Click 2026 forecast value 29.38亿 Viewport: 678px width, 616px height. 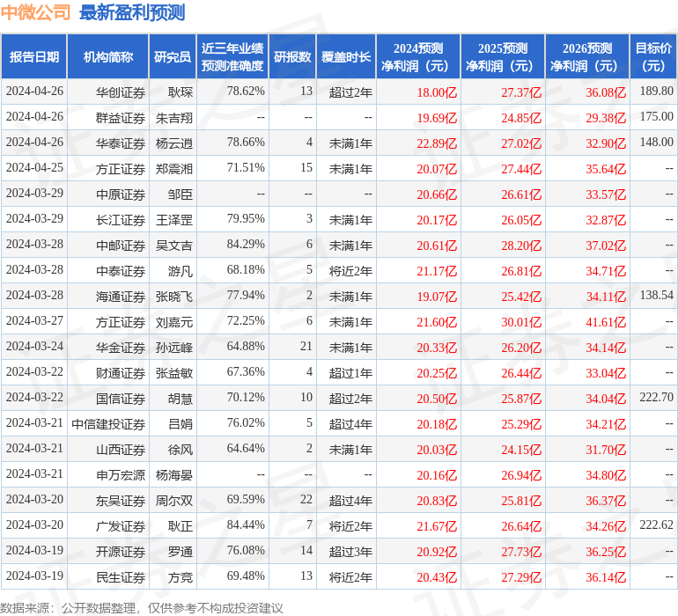606,118
